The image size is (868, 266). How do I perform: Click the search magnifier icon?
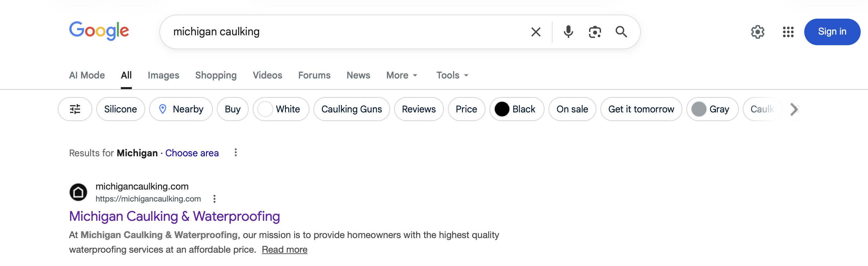coord(621,32)
